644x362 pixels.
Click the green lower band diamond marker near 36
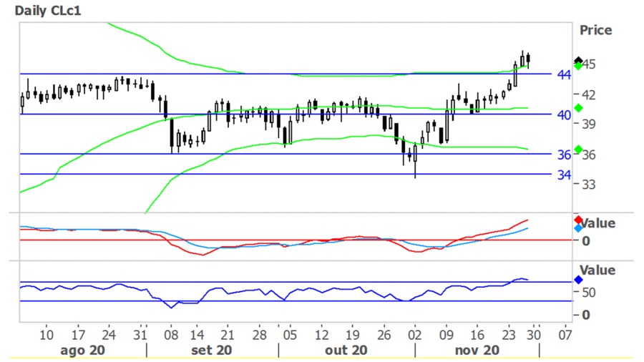(578, 150)
